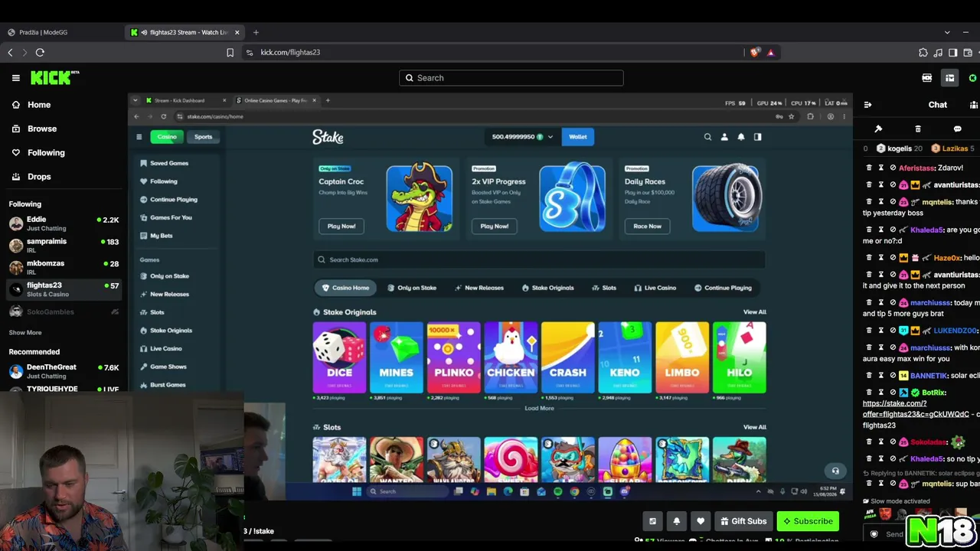This screenshot has height=551, width=980.
Task: Follow the channel with the heart button
Action: [x=700, y=521]
